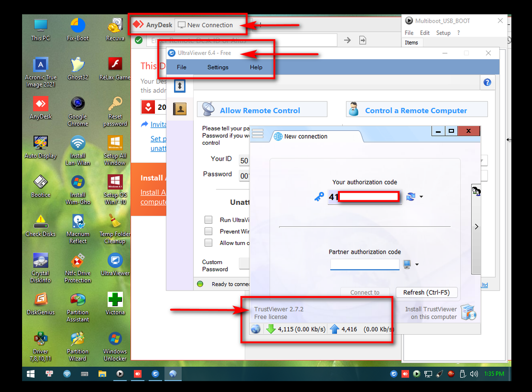Open UltraViewer contacts book sidebar icon
The width and height of the screenshot is (532, 392).
click(x=179, y=109)
